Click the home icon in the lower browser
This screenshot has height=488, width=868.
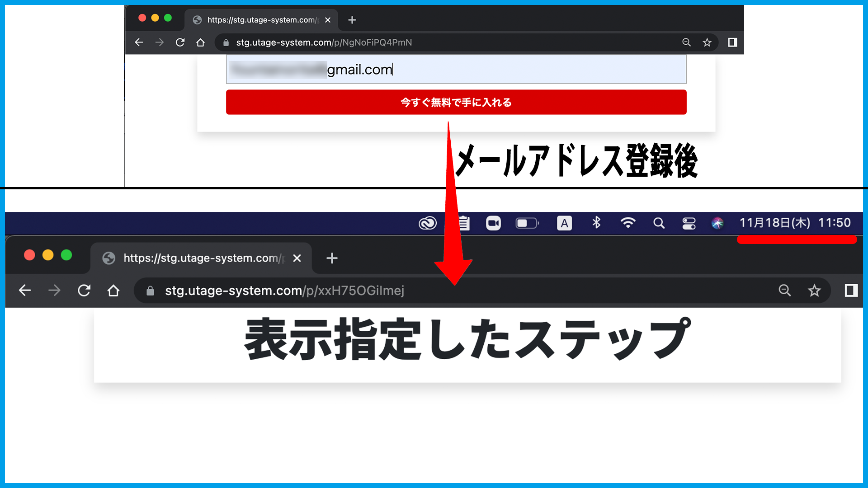pyautogui.click(x=113, y=291)
